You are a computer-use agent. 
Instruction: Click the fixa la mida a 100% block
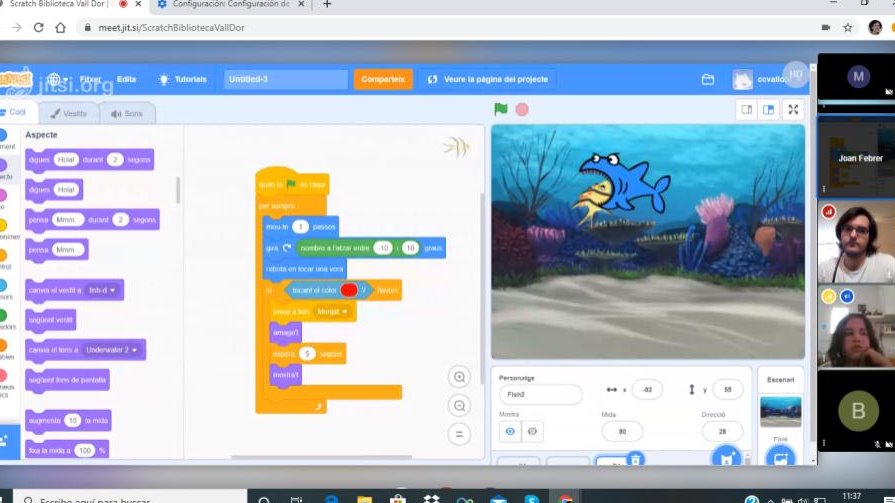point(67,450)
